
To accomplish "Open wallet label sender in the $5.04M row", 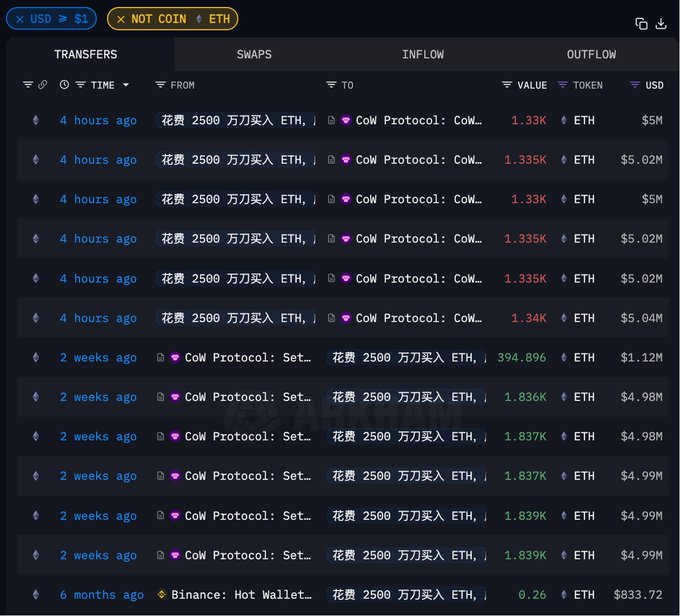I will pos(237,318).
